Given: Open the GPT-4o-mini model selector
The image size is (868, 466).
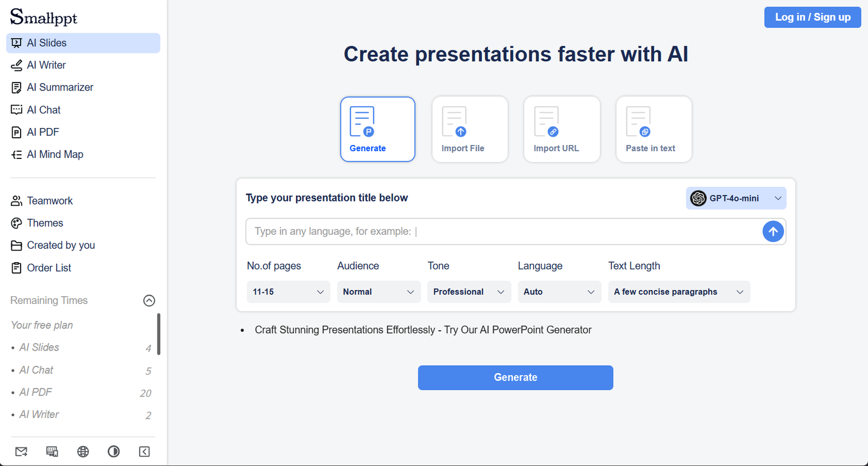Looking at the screenshot, I should [x=736, y=198].
